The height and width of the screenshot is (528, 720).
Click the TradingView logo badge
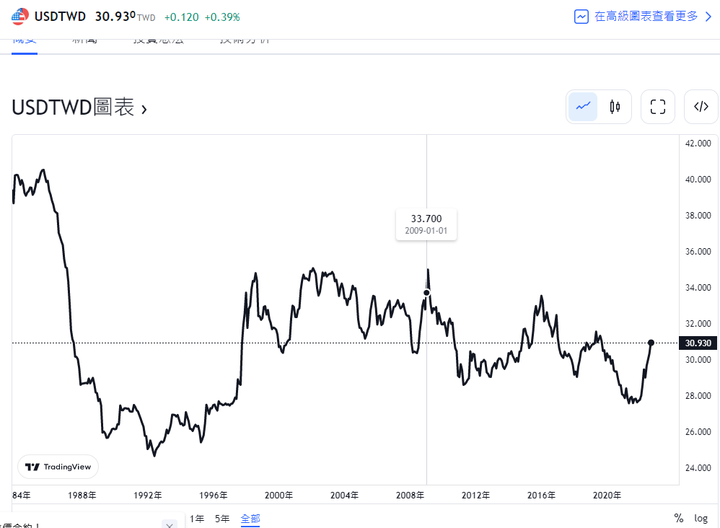58,467
